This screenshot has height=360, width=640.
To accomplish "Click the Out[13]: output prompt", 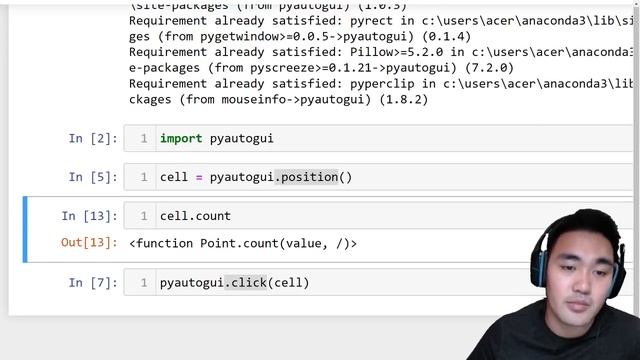I will (x=89, y=242).
